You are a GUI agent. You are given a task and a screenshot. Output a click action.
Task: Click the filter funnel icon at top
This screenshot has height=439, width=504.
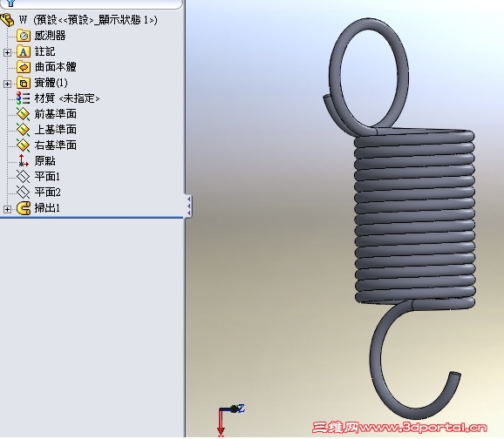tap(11, 3)
